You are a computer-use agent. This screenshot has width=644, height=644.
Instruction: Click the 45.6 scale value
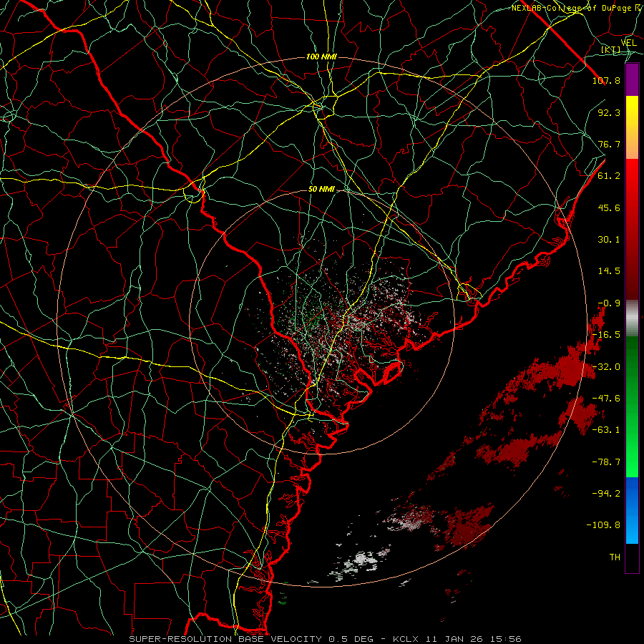click(609, 208)
